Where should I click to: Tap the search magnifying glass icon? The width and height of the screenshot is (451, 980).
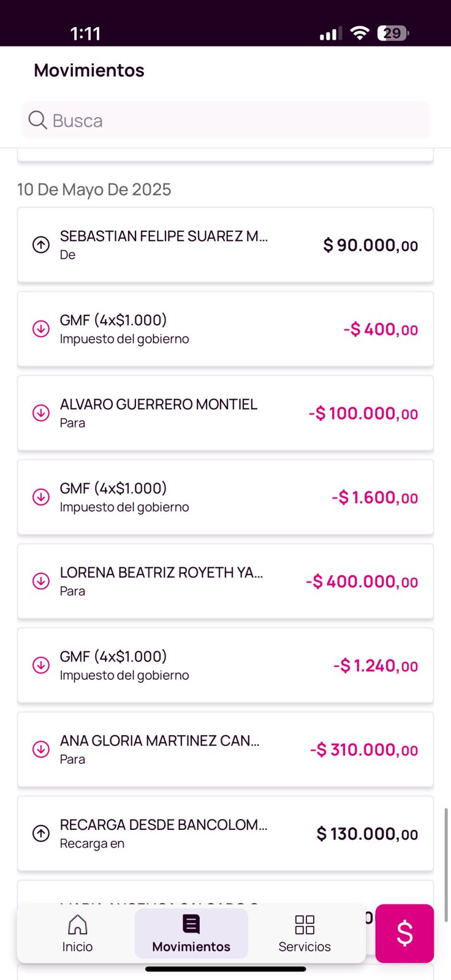[37, 120]
